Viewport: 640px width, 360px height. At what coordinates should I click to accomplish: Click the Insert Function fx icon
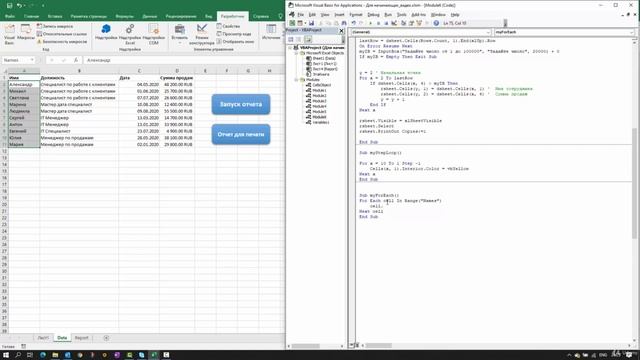point(76,60)
